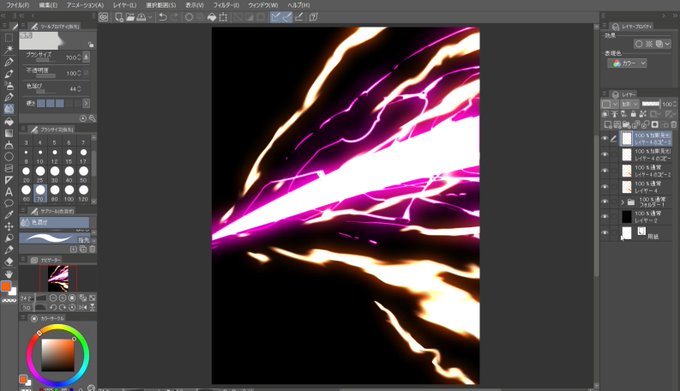Hide the top selected Layer 4 copy layer
The height and width of the screenshot is (391, 680).
click(605, 139)
